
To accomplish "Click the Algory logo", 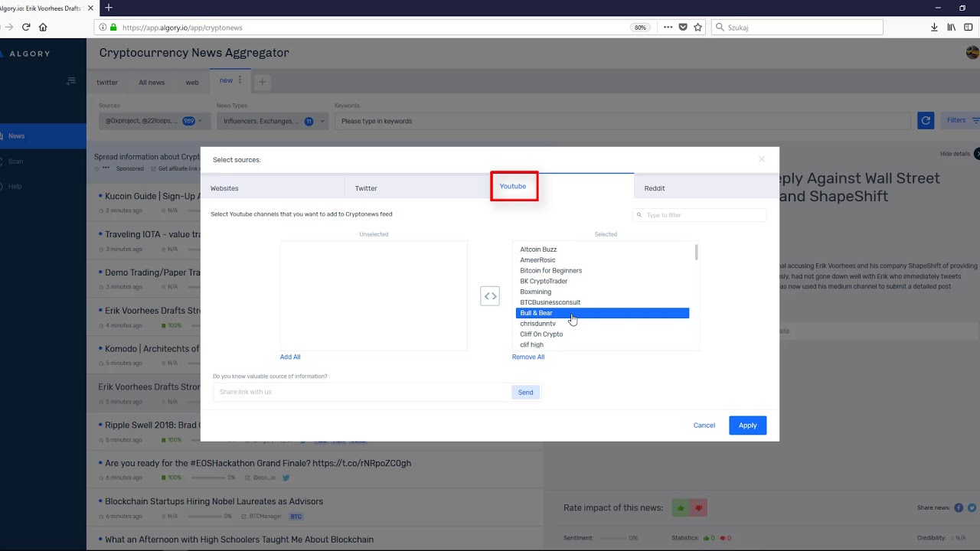I will [25, 54].
